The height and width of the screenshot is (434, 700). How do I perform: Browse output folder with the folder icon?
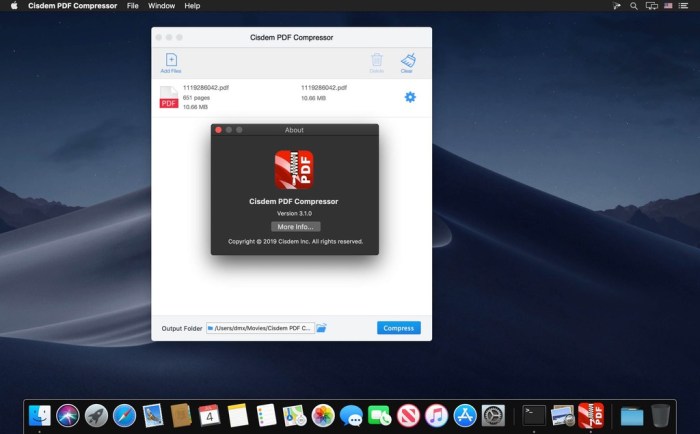tap(322, 328)
